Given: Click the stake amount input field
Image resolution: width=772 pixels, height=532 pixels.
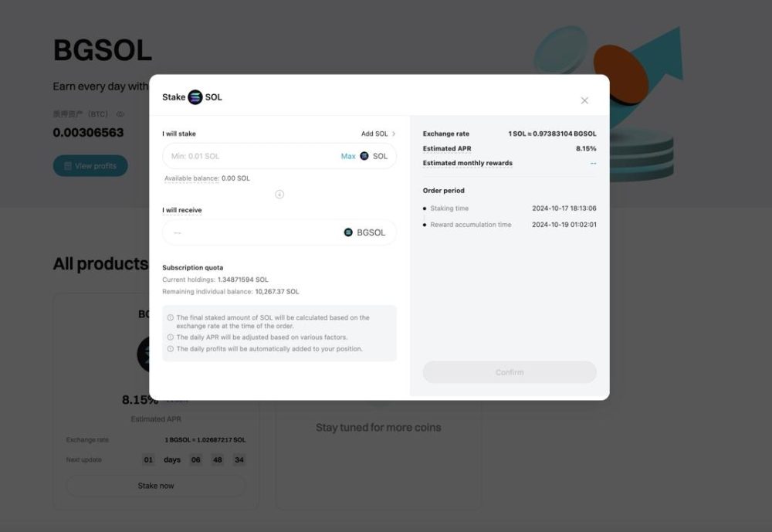Looking at the screenshot, I should coord(251,156).
